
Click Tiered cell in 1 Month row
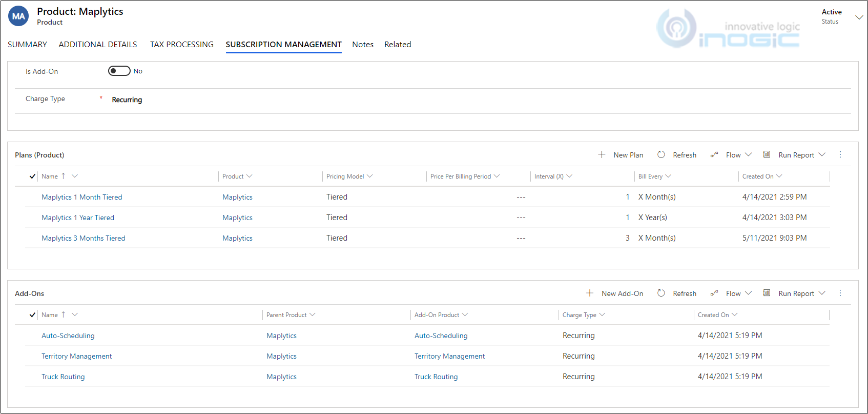(337, 197)
